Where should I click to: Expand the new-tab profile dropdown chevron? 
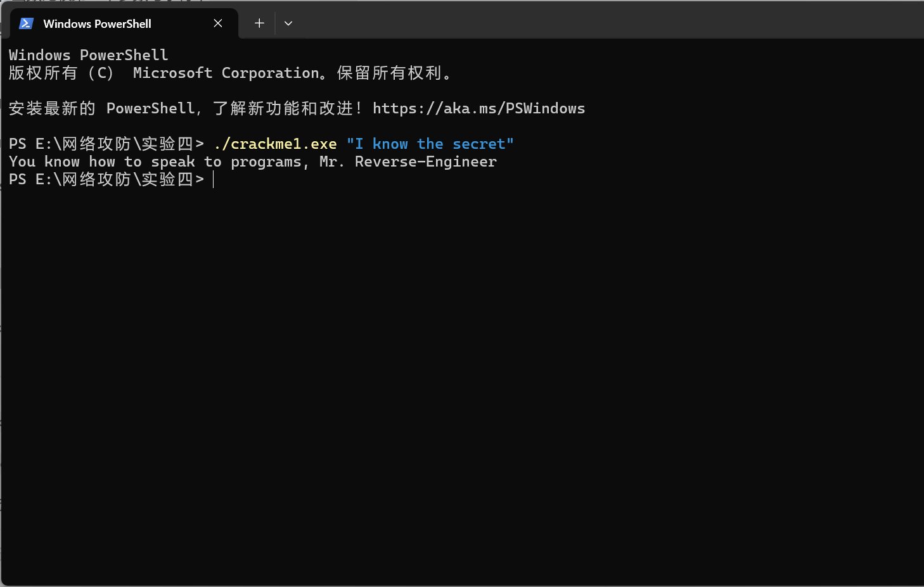(x=288, y=23)
